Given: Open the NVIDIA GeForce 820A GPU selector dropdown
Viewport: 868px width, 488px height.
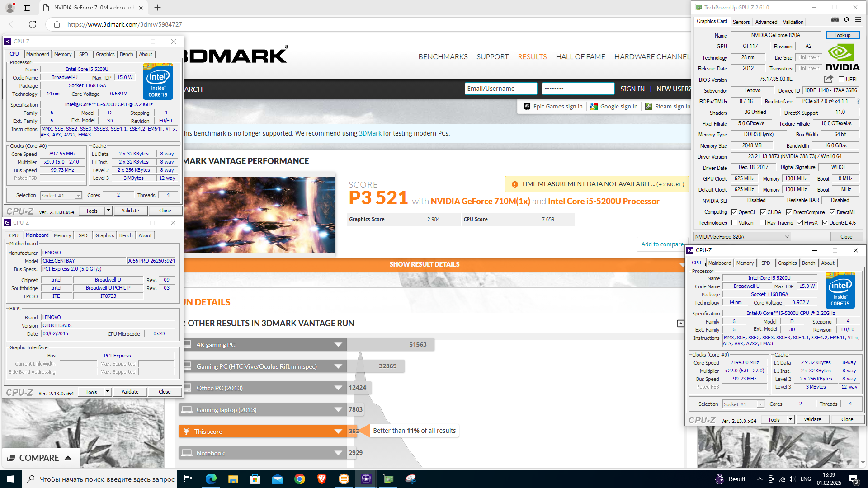Looking at the screenshot, I should click(742, 237).
